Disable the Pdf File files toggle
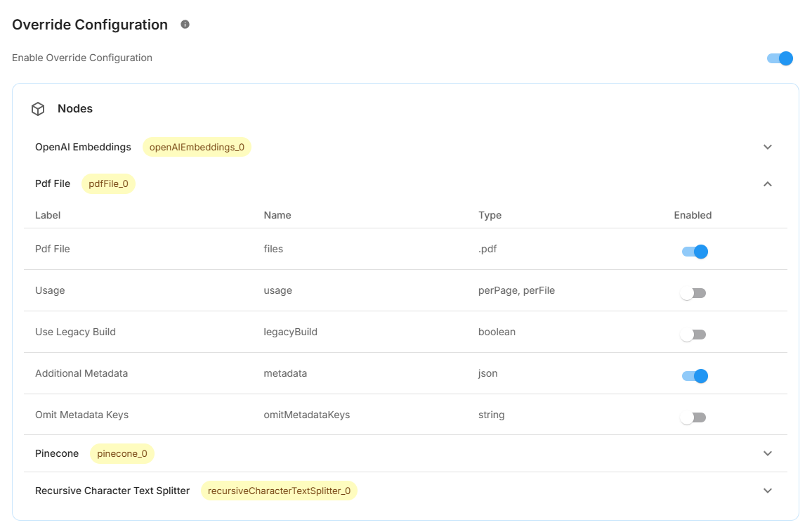The width and height of the screenshot is (812, 525). click(695, 252)
